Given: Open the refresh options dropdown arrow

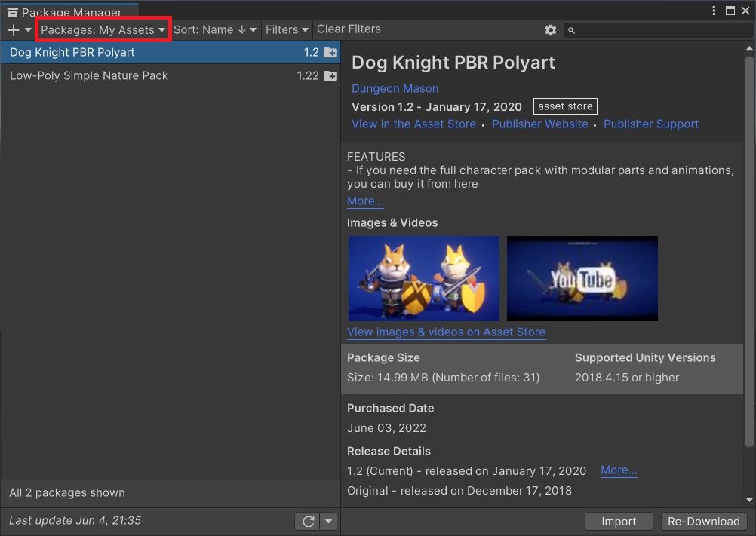Looking at the screenshot, I should [x=328, y=521].
